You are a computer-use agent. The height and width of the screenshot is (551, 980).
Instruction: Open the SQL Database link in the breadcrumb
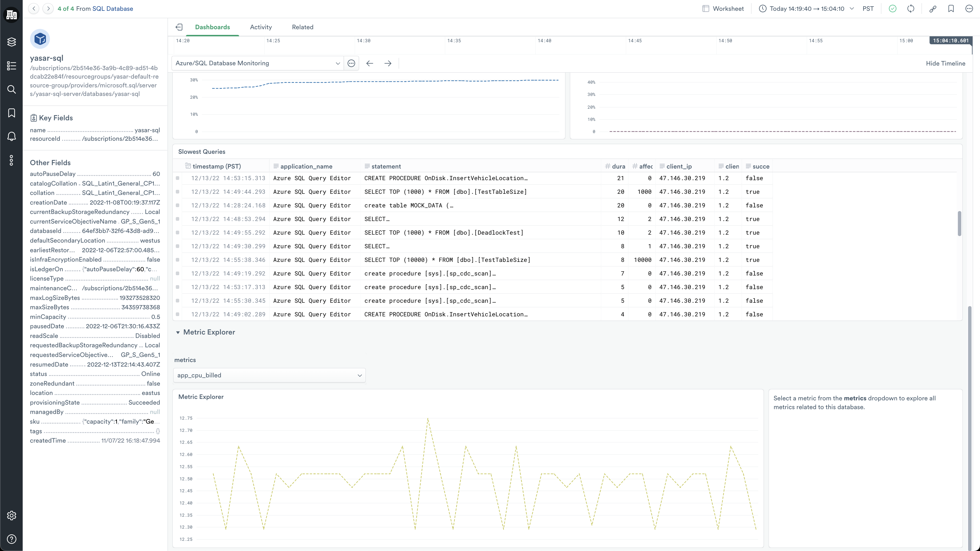click(x=113, y=9)
